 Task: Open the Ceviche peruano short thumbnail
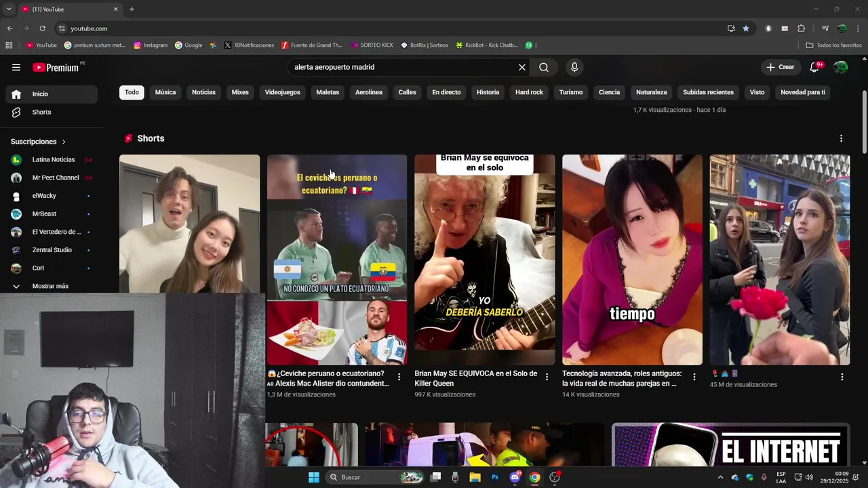337,260
